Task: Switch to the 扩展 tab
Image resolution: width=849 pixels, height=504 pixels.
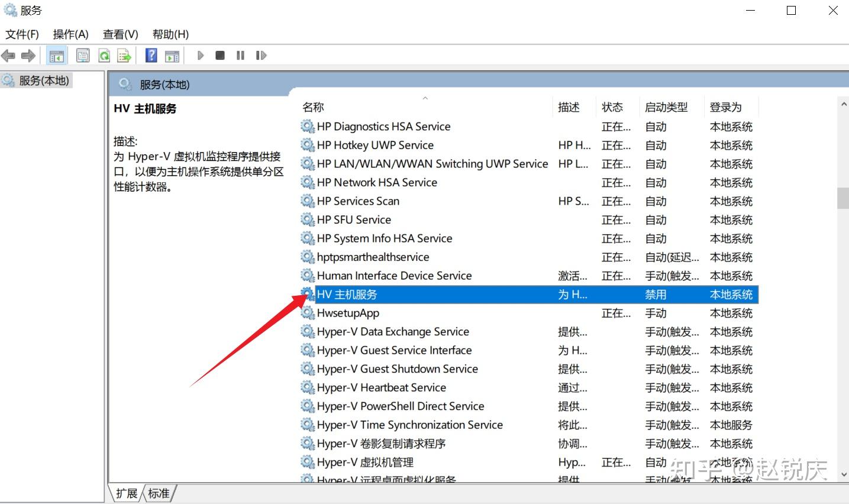Action: 126,493
